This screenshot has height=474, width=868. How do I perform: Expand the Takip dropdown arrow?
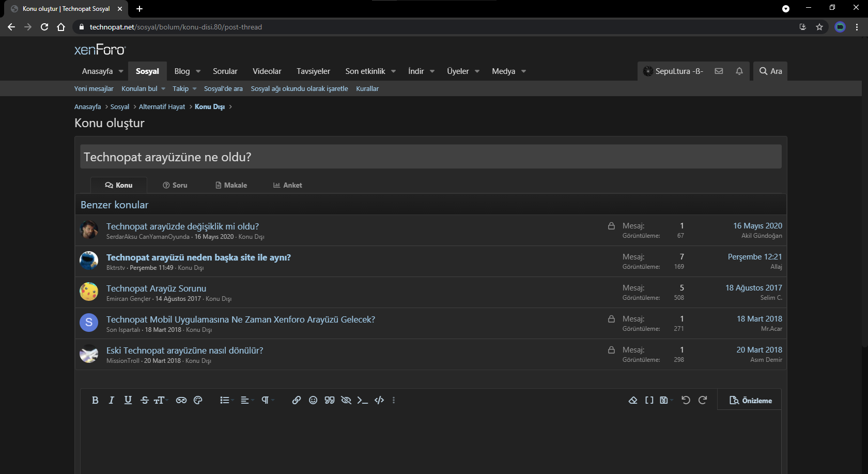(x=194, y=88)
